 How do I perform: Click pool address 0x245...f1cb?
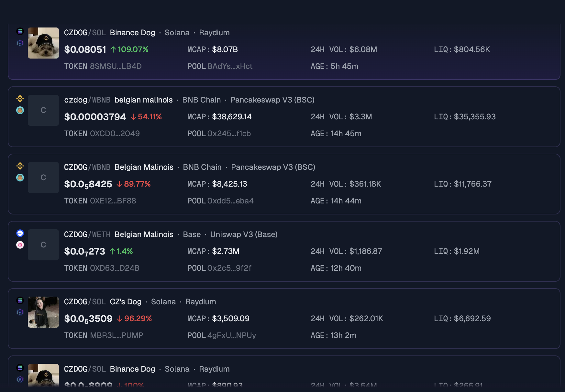point(229,134)
